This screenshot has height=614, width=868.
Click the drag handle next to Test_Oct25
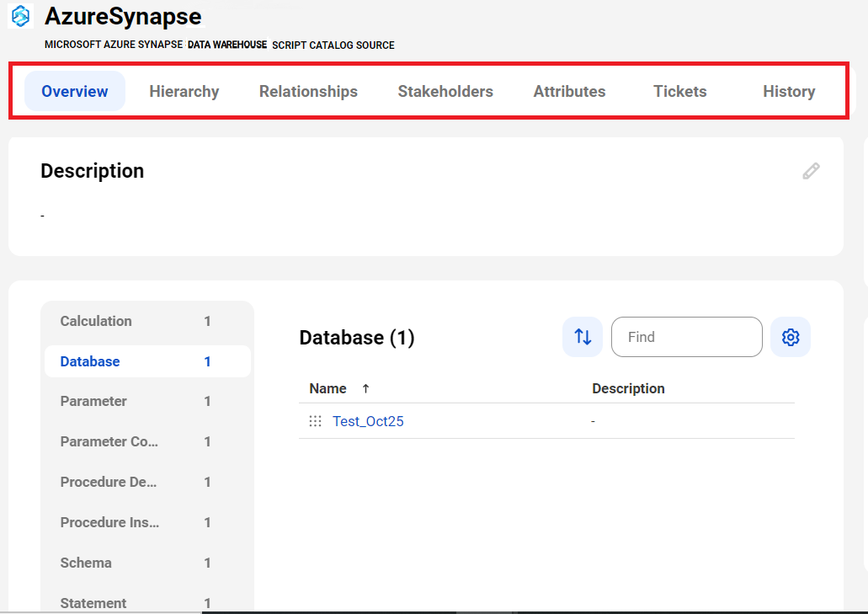tap(315, 421)
